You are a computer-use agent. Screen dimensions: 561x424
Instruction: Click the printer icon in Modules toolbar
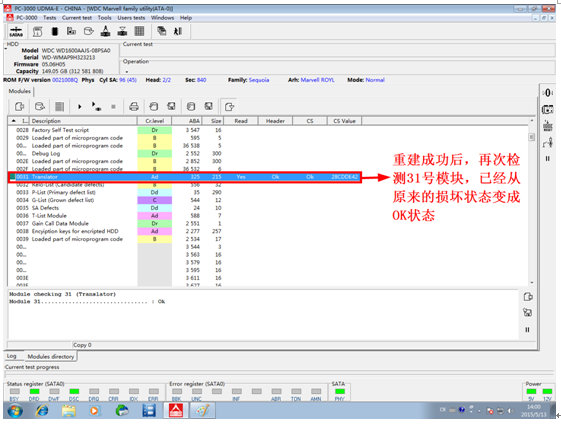coord(134,107)
